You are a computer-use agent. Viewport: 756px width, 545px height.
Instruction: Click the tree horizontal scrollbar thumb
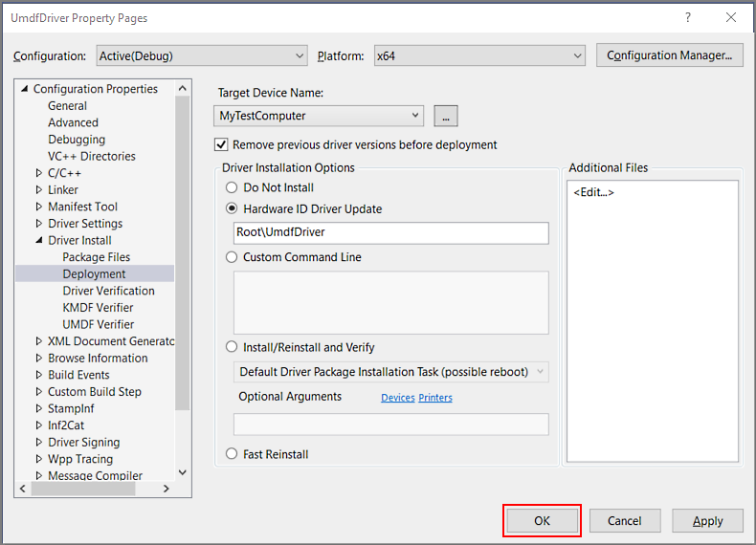[83, 489]
